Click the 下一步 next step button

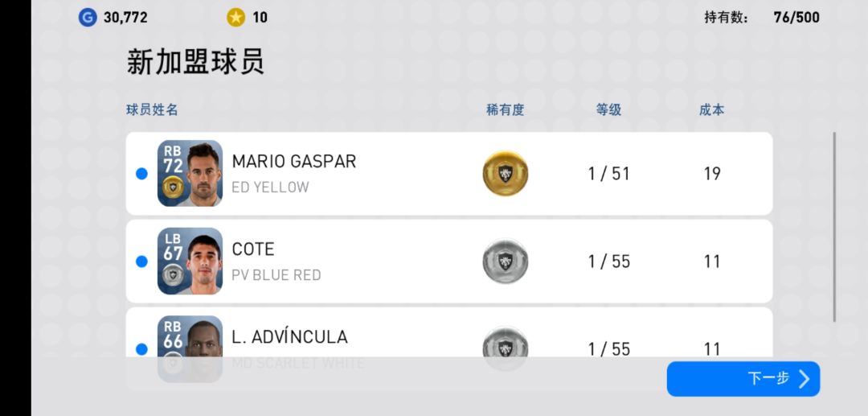click(x=743, y=379)
